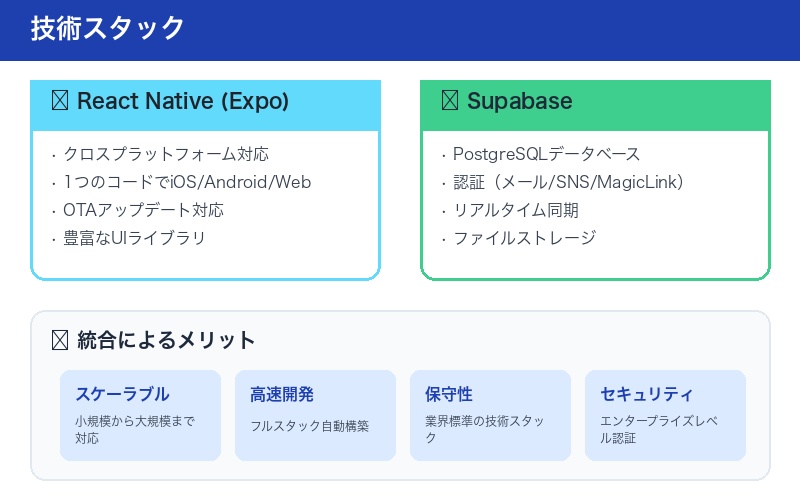Select the 1つのコードでiOS/Android/Web bullet
800x500 pixels.
(187, 182)
